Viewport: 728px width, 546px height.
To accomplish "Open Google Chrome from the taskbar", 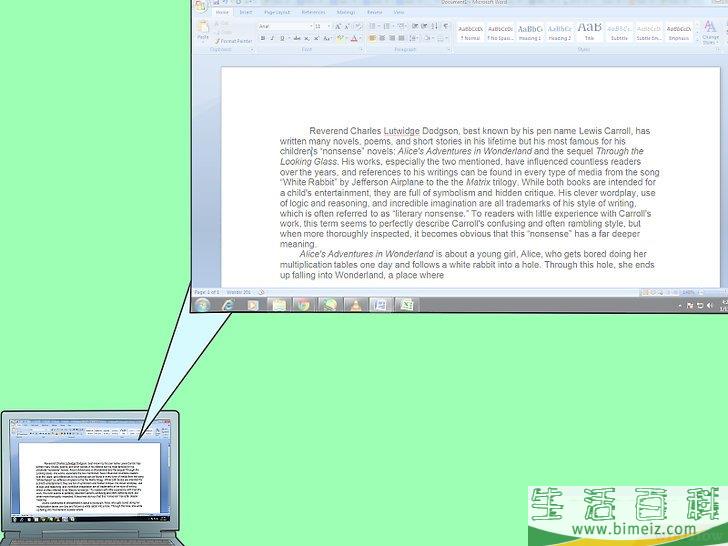I will click(x=304, y=305).
